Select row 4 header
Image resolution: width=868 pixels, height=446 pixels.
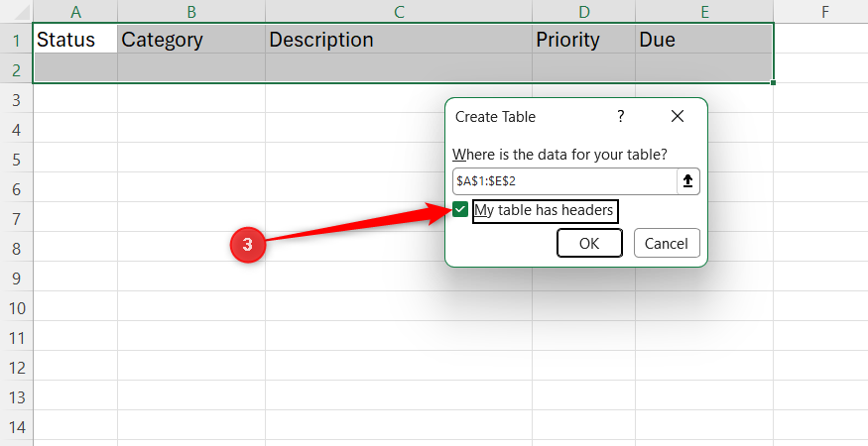16,129
